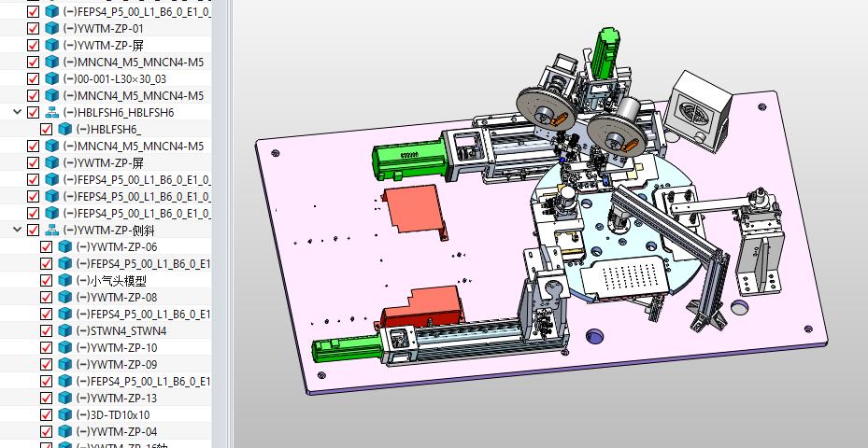The width and height of the screenshot is (868, 448).
Task: Select the perforated tray on the rotary table
Action: pyautogui.click(x=624, y=276)
